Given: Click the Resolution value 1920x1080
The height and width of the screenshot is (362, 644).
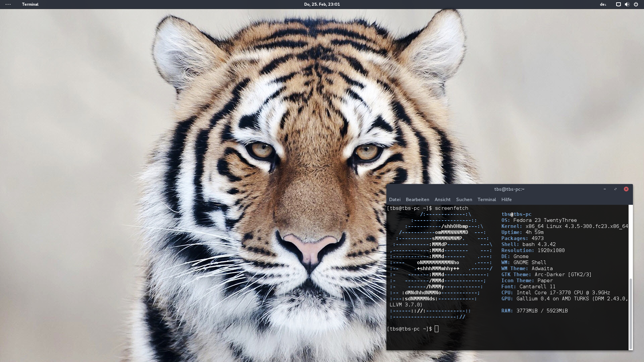Looking at the screenshot, I should coord(551,250).
